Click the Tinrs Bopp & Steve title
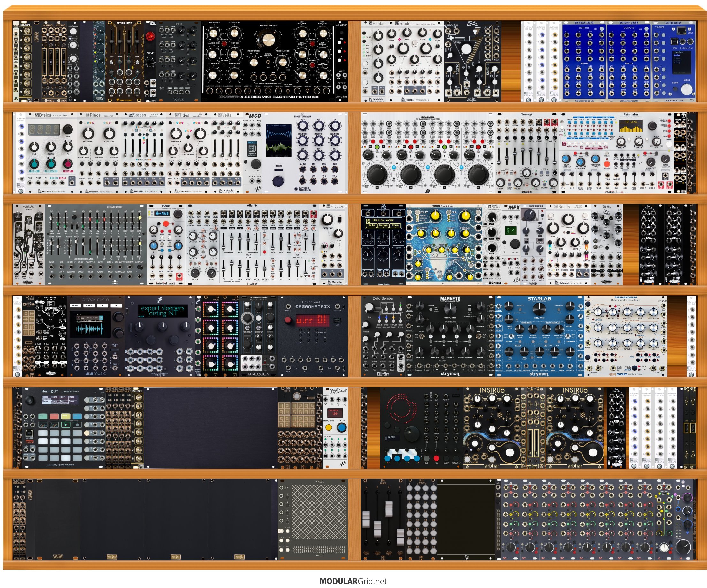Screen dimensions: 707x588 pos(442,206)
